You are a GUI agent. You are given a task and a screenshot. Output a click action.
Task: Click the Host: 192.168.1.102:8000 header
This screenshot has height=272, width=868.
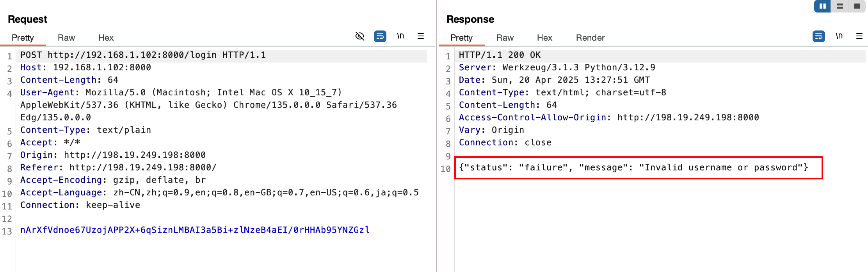86,68
